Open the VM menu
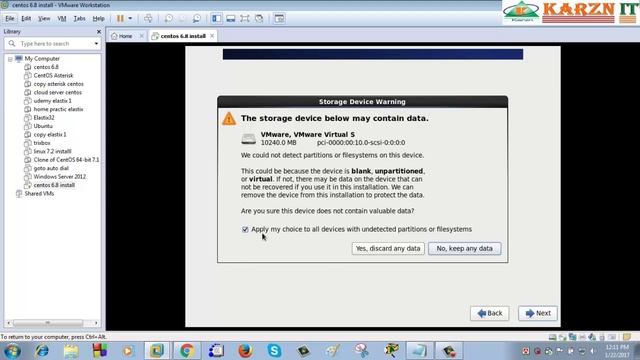Image resolution: width=640 pixels, height=360 pixels. pyautogui.click(x=62, y=18)
